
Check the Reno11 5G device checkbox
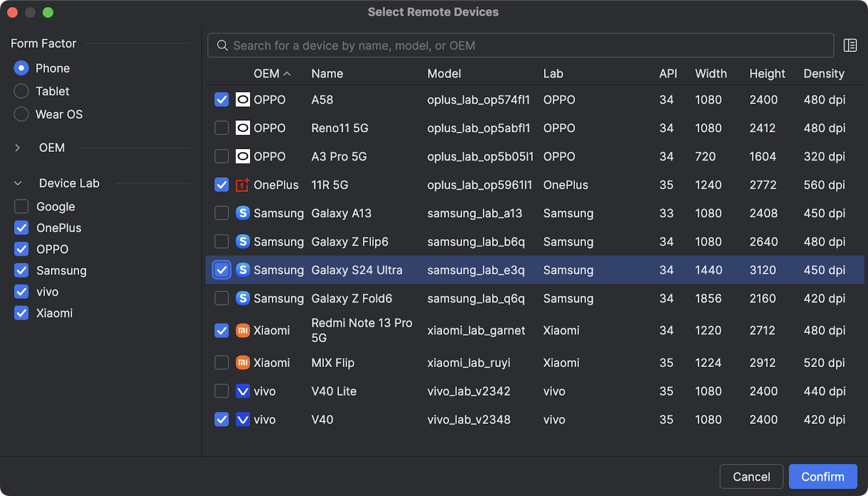[x=221, y=128]
